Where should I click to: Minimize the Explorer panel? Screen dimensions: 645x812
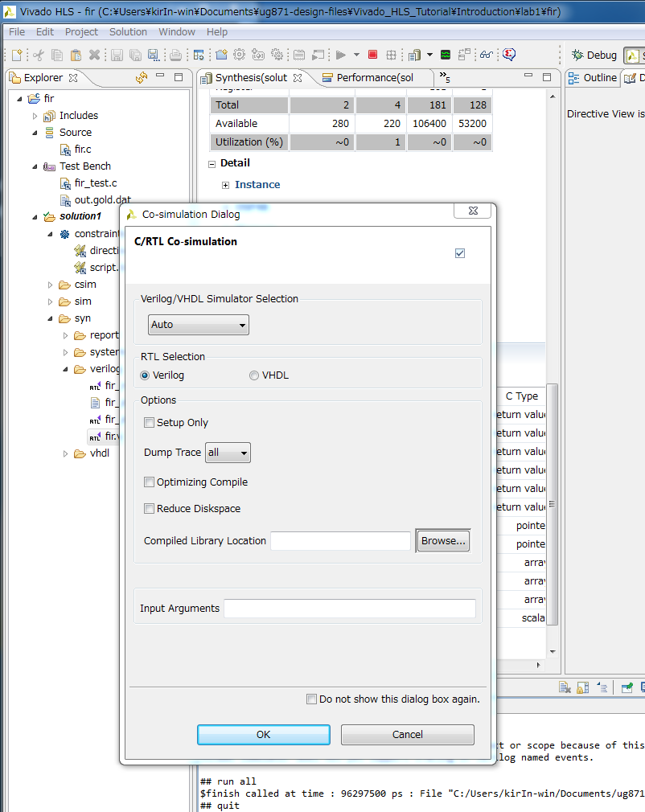point(160,76)
